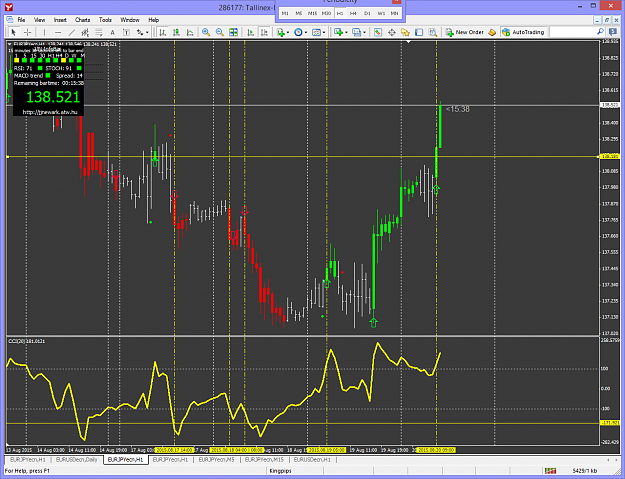The width and height of the screenshot is (625, 479).
Task: Tile chart windows with grid icon
Action: (x=234, y=32)
